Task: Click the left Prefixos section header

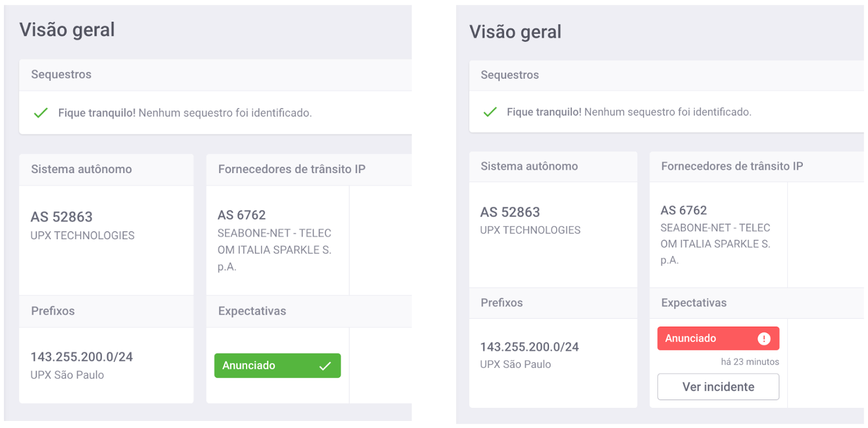Action: coord(53,311)
